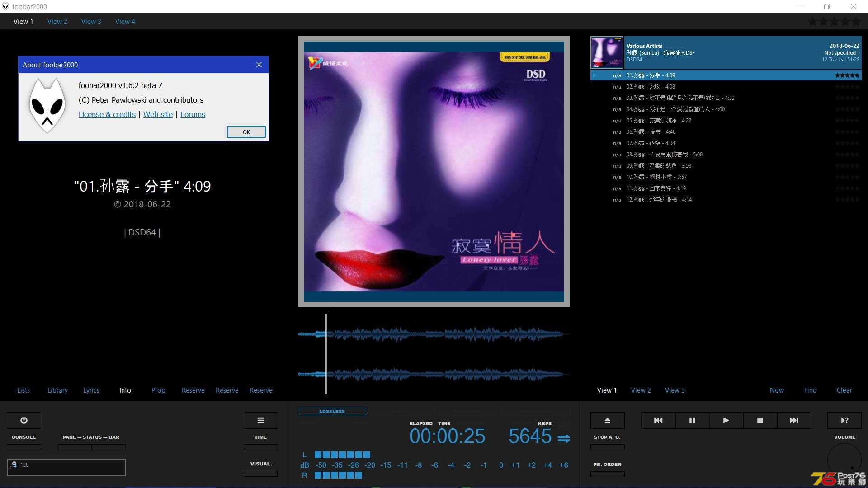Open the Prop. tab
Screen dimensions: 868x488
159,390
